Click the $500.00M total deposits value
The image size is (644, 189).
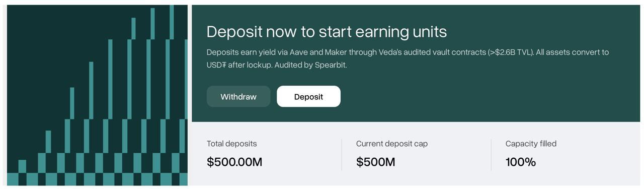234,162
